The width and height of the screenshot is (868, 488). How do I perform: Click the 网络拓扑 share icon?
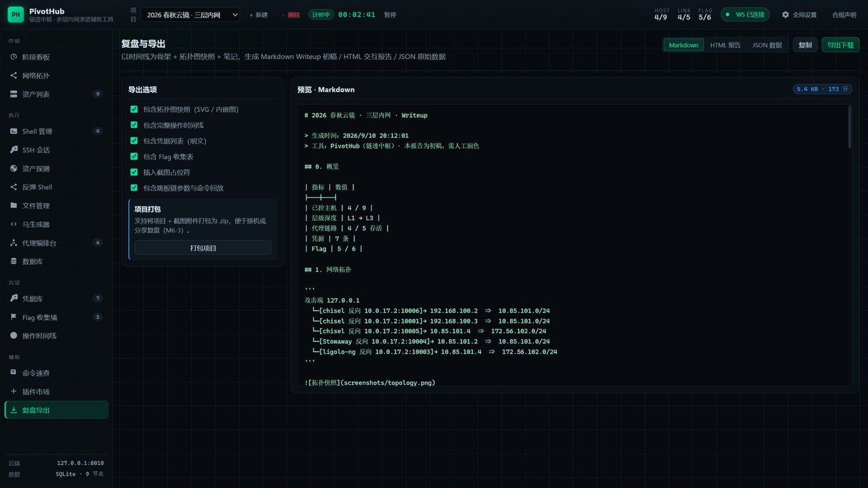pos(14,76)
